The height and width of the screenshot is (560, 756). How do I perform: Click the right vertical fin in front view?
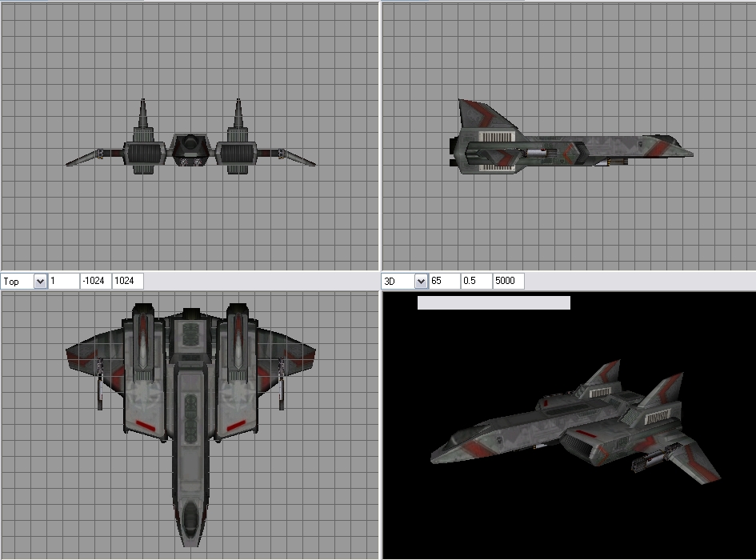coord(238,118)
